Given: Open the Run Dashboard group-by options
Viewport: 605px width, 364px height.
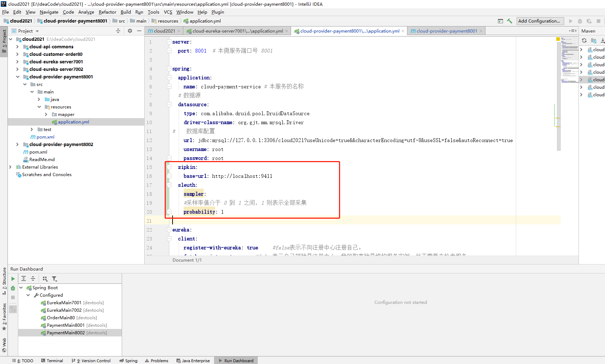Looking at the screenshot, I should tap(45, 279).
